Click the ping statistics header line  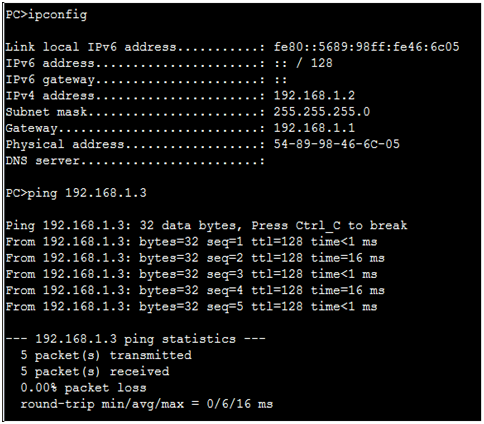pos(135,339)
